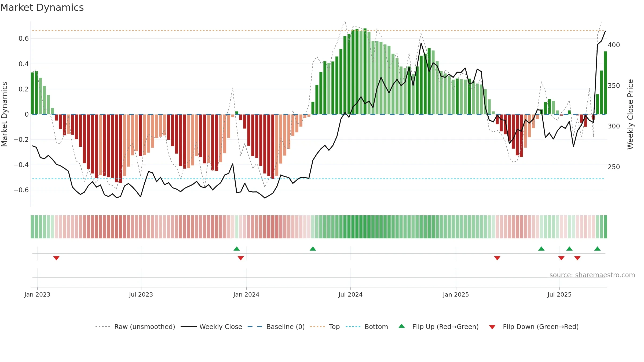Click the Jul 2024 x-axis label

(x=350, y=294)
